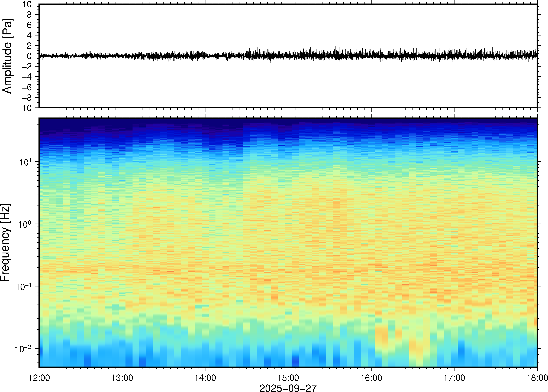Click the amplitude tick label -2
Image resolution: width=548 pixels, height=392 pixels.
click(27, 67)
